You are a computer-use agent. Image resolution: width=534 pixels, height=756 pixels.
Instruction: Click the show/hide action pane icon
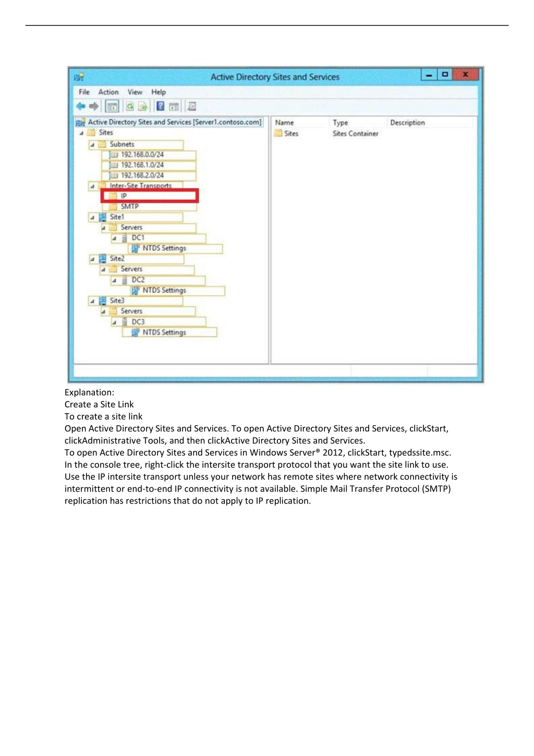click(x=174, y=106)
